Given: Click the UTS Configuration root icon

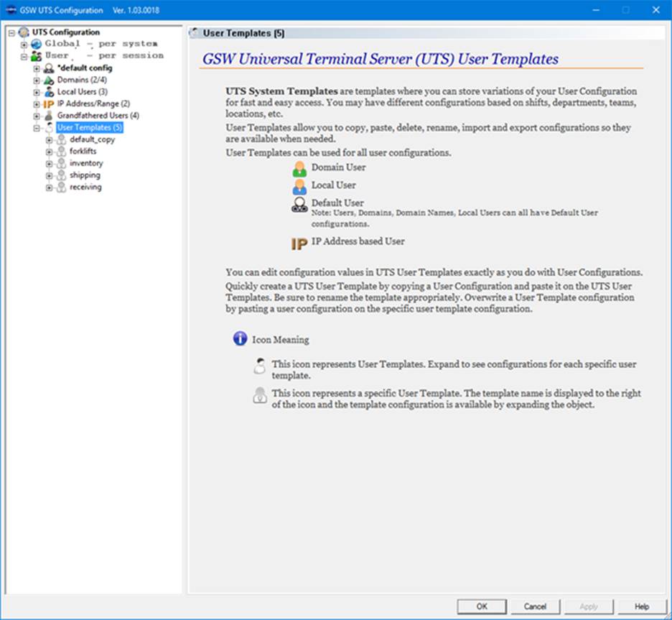Looking at the screenshot, I should (24, 32).
